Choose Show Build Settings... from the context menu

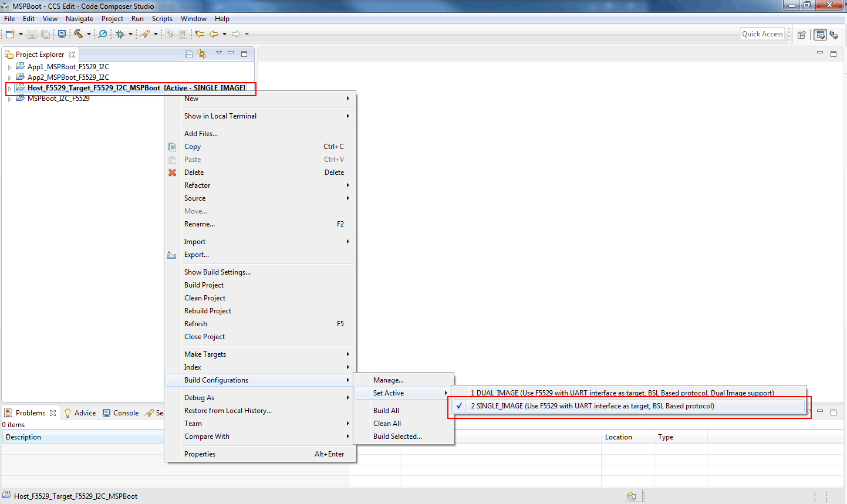(260, 272)
